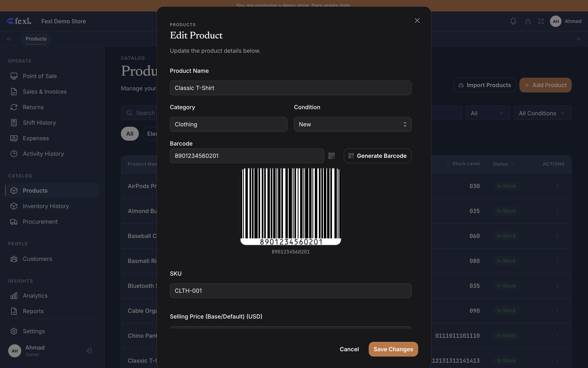Open the All Conditions dropdown
Screen dimensions: 588x368
coord(542,113)
